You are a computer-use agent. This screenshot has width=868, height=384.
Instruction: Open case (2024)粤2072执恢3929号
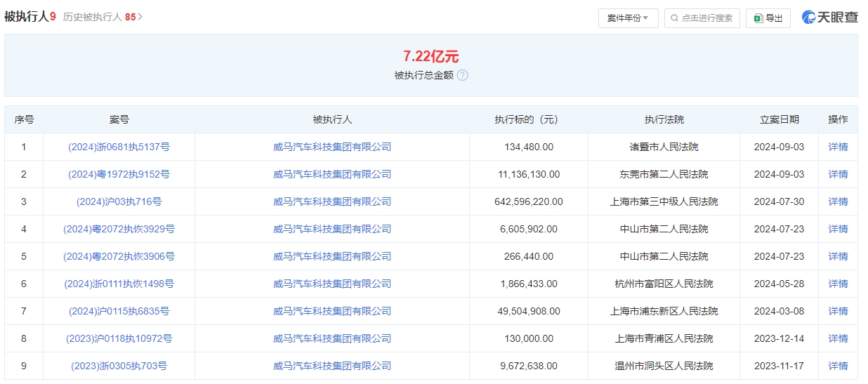click(119, 229)
